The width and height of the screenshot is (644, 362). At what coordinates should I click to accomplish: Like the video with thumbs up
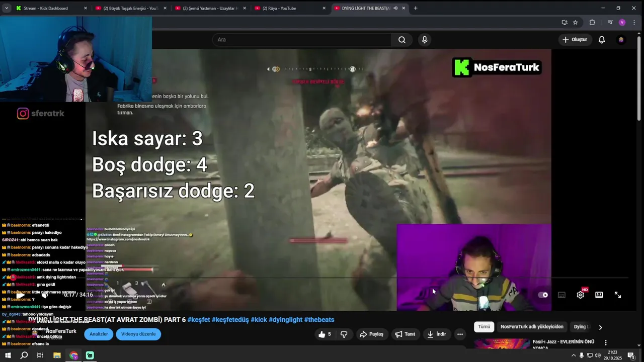325,334
